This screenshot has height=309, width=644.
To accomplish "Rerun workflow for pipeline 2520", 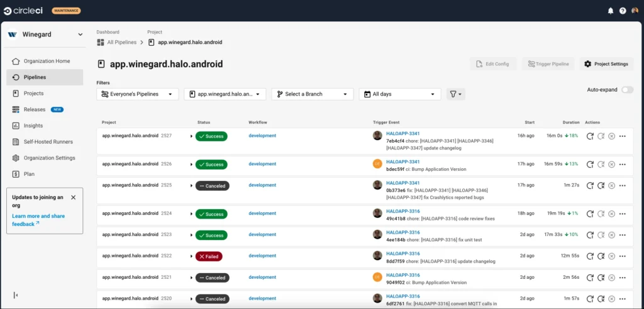I will click(590, 299).
